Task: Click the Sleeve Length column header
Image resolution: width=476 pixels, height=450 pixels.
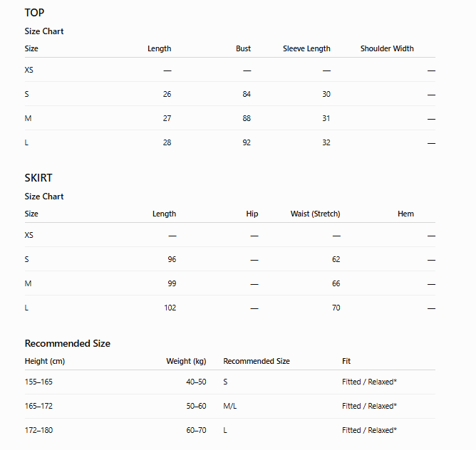Action: pos(306,48)
